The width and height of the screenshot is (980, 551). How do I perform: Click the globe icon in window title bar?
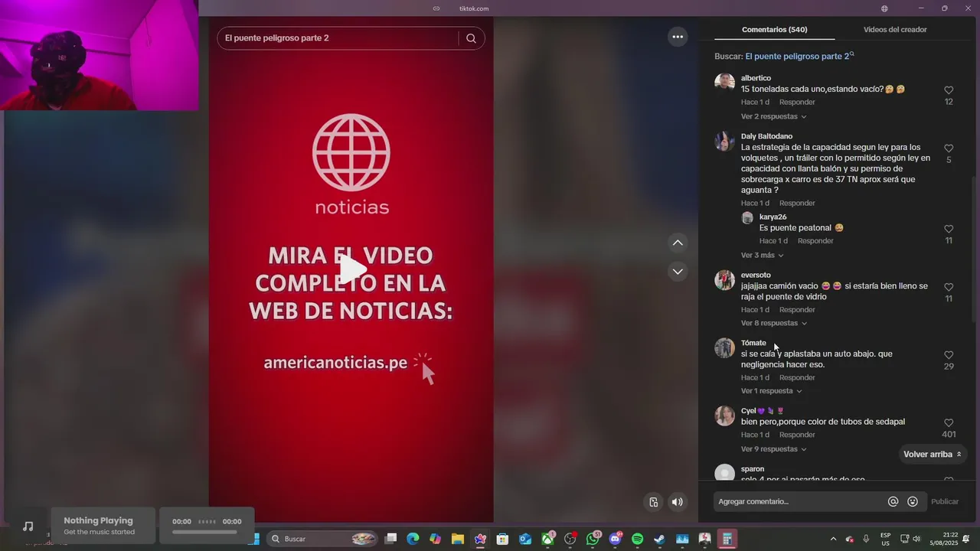click(884, 8)
